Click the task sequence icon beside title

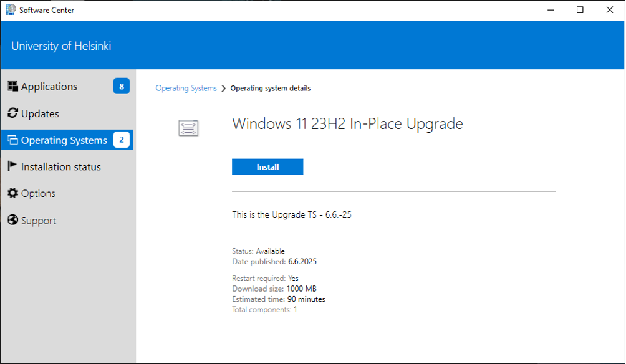188,128
